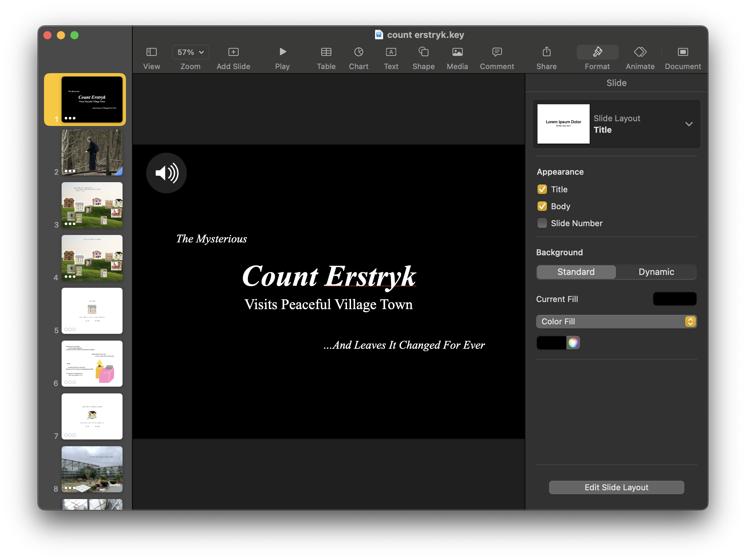Open the Color Fill type dropdown

(616, 321)
